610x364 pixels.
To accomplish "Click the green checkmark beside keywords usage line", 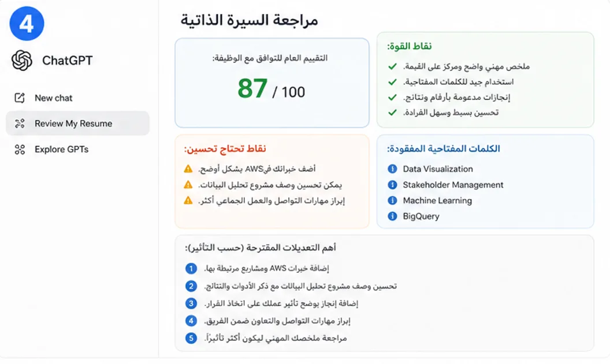I will tap(393, 82).
